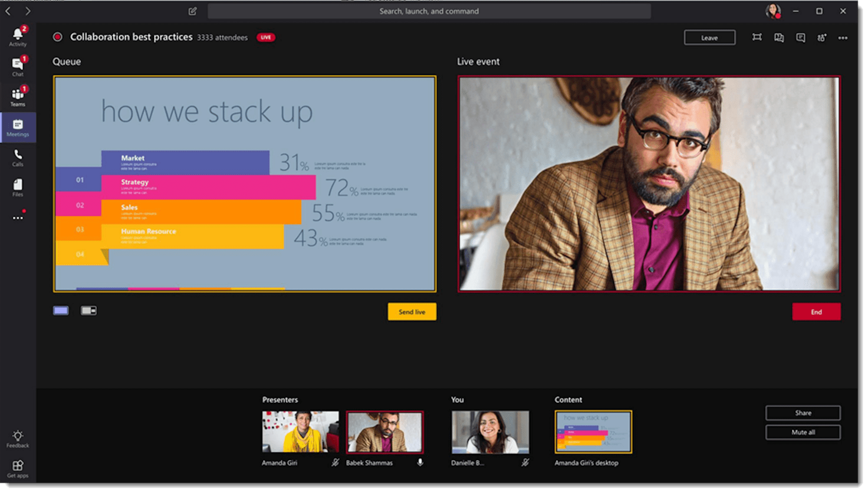Select the Q&A panel icon
Screen dimensions: 868x493
click(778, 38)
